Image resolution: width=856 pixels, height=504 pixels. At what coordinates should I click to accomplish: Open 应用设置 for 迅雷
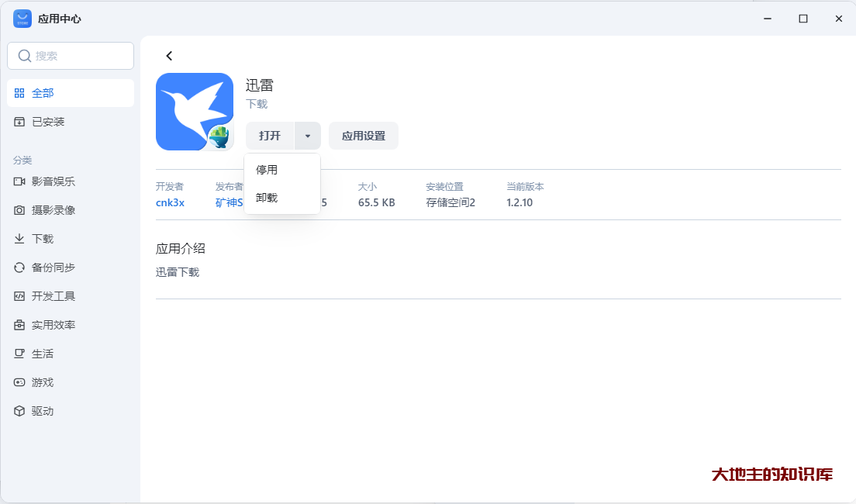(364, 136)
